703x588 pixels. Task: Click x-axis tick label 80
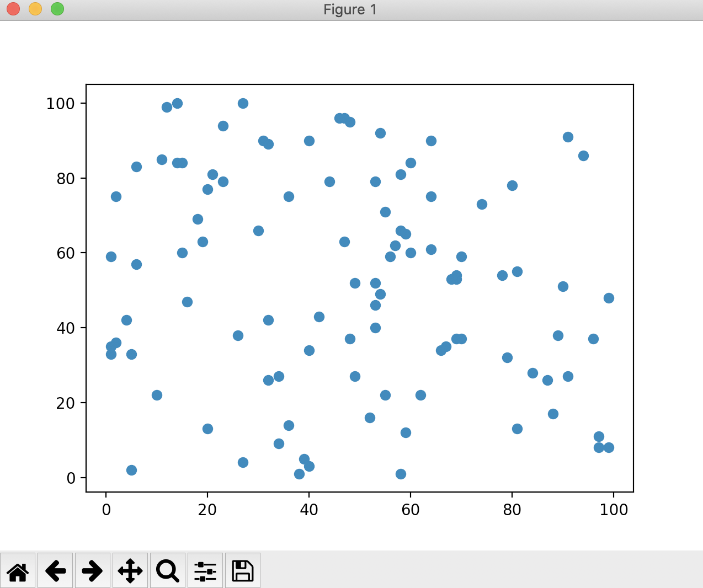[x=512, y=510]
